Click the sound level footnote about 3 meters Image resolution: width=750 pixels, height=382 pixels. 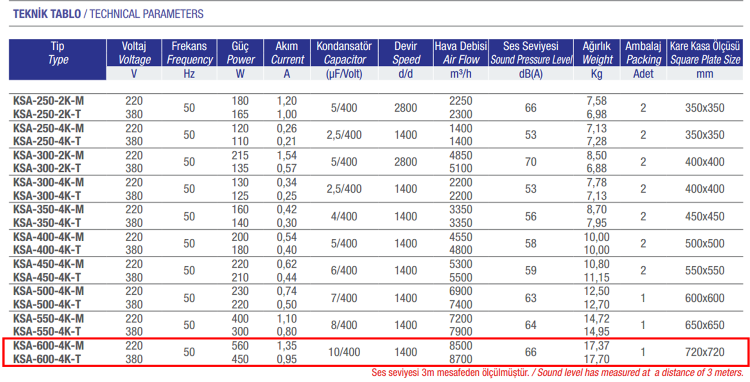pyautogui.click(x=558, y=372)
